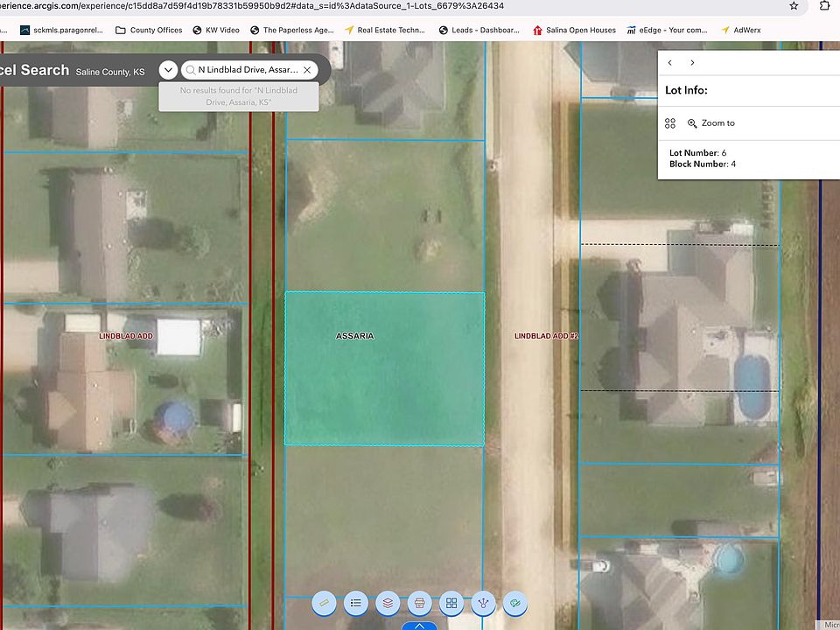
Task: Go to next feature in Lot Info
Action: (692, 63)
